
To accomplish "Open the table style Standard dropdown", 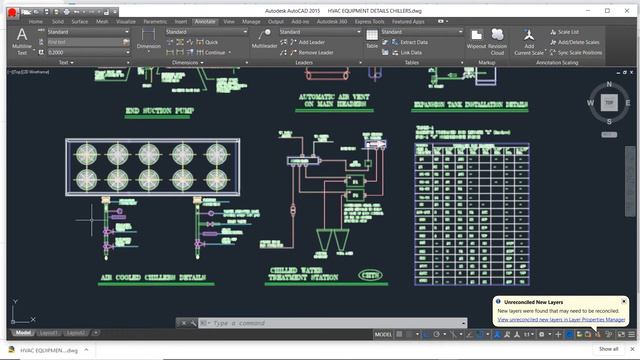I will (422, 32).
